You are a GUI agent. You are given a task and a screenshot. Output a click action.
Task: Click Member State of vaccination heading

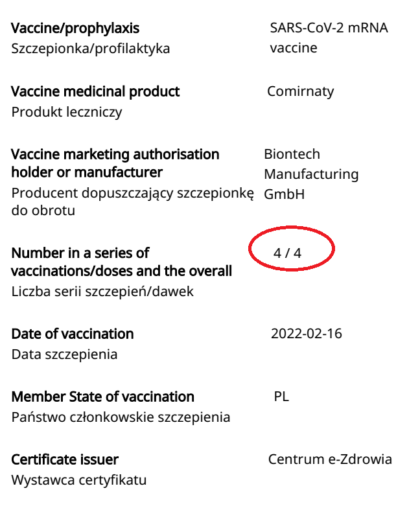[x=102, y=397]
